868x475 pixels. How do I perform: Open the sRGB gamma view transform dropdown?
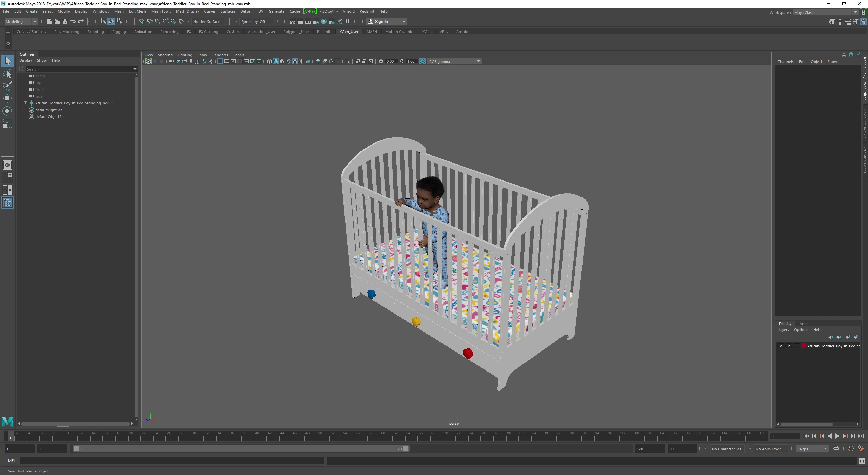pyautogui.click(x=478, y=61)
